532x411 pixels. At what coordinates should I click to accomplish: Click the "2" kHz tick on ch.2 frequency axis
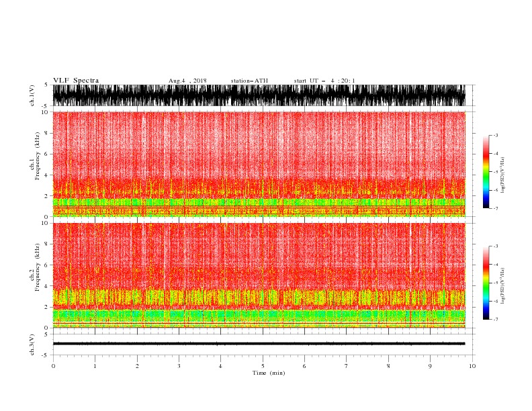(46, 307)
